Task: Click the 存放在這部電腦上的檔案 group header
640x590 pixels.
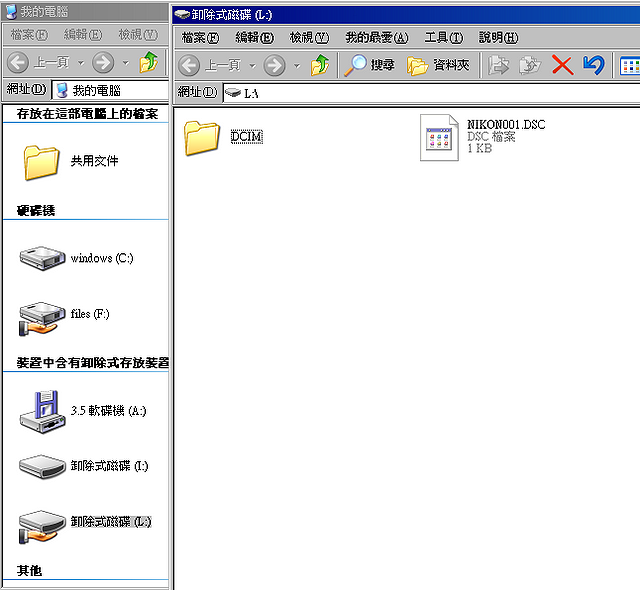Action: [x=87, y=114]
